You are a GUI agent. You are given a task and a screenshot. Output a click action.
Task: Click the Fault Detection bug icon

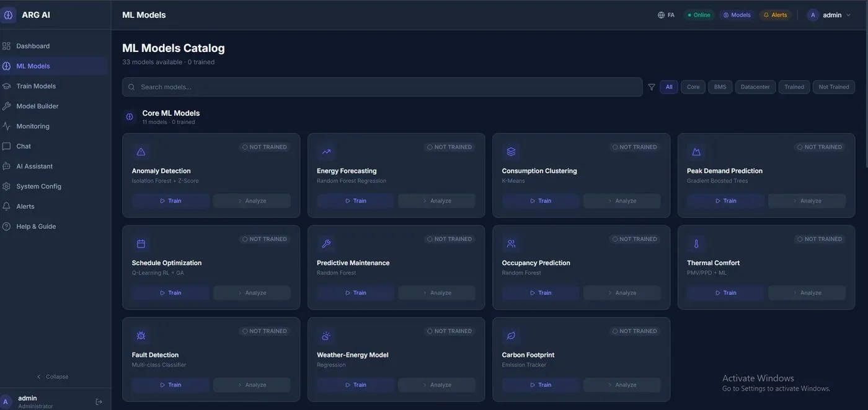point(141,336)
